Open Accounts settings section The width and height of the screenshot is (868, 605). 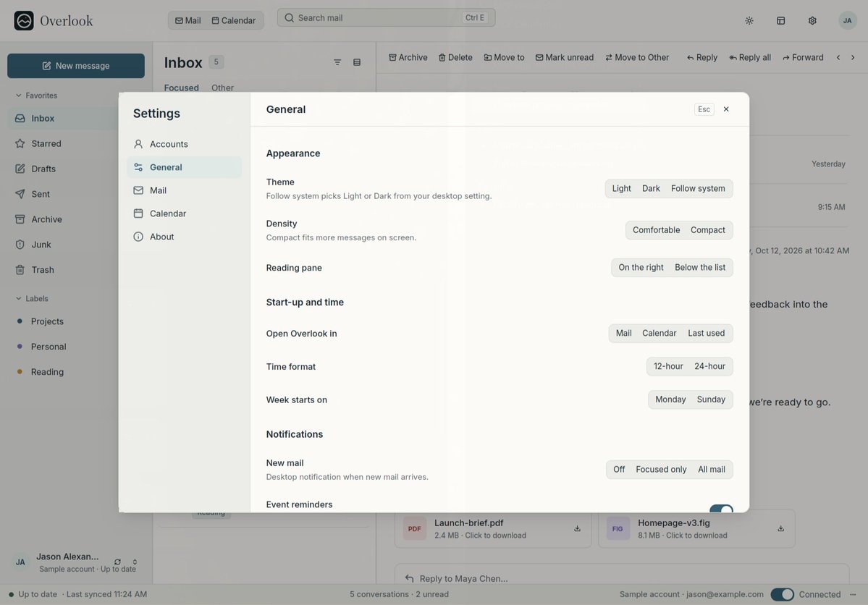[185, 144]
